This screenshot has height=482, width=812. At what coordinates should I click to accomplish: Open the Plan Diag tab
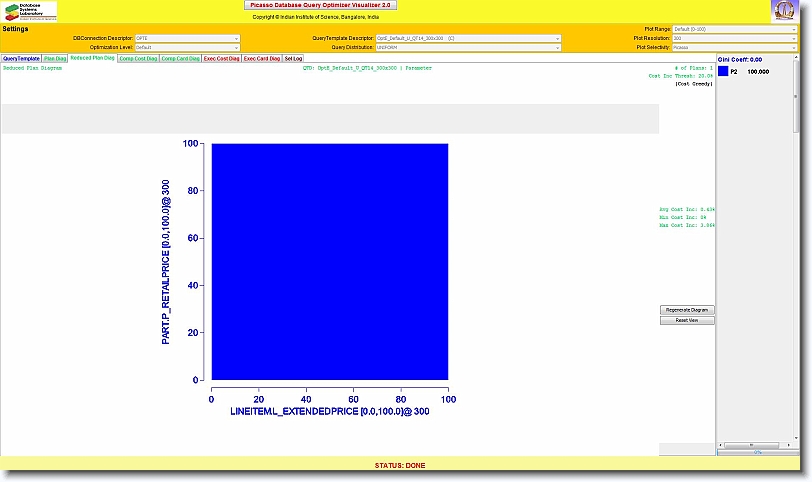[55, 59]
